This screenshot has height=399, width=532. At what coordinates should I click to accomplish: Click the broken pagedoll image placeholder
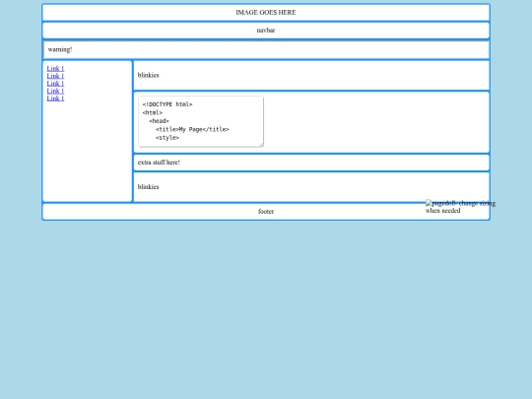pos(460,207)
